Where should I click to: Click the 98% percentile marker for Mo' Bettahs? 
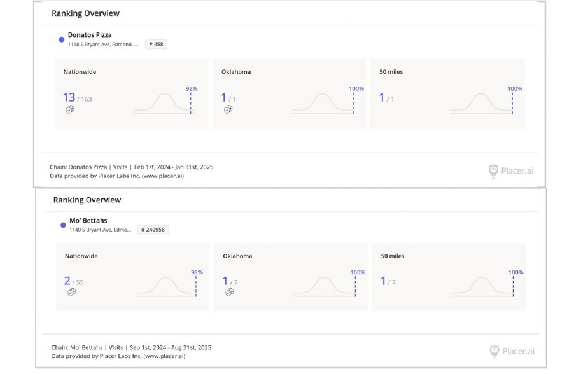[x=197, y=272]
